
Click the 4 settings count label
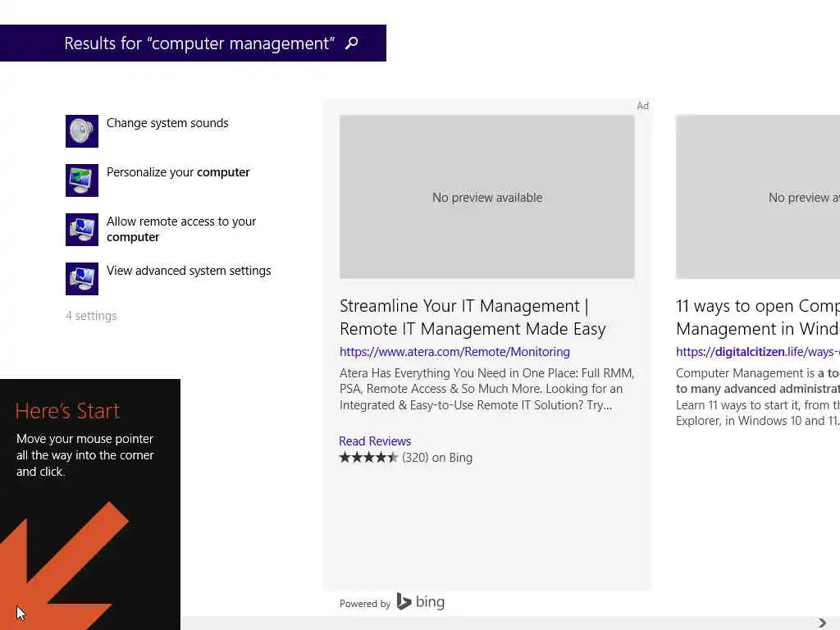[91, 316]
